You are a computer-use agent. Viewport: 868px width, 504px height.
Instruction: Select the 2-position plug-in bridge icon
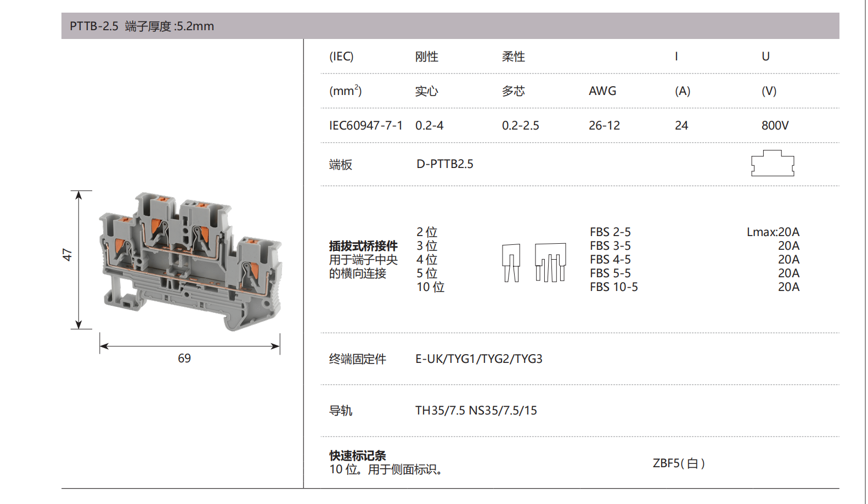point(511,263)
